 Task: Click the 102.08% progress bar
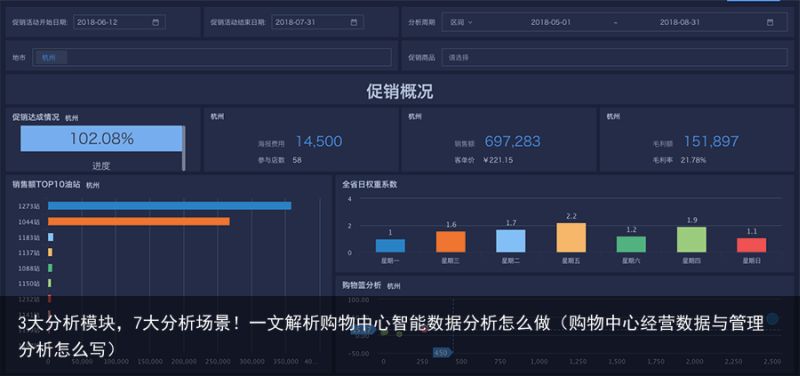click(102, 138)
